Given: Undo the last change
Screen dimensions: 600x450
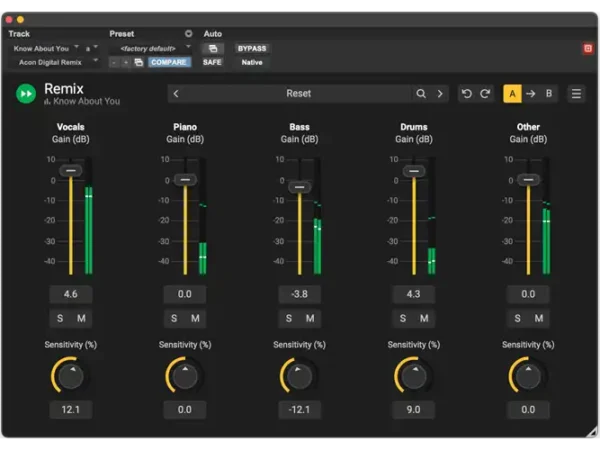Looking at the screenshot, I should pos(466,94).
